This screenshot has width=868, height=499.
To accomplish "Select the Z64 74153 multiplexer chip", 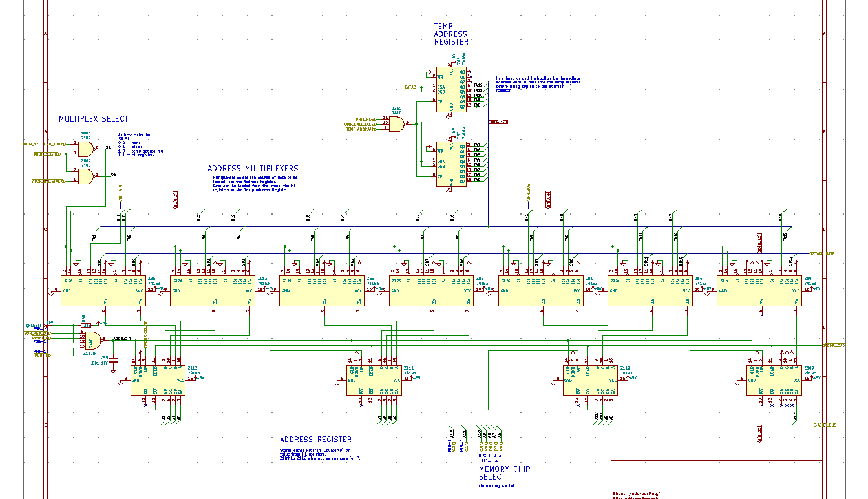I will (650, 291).
